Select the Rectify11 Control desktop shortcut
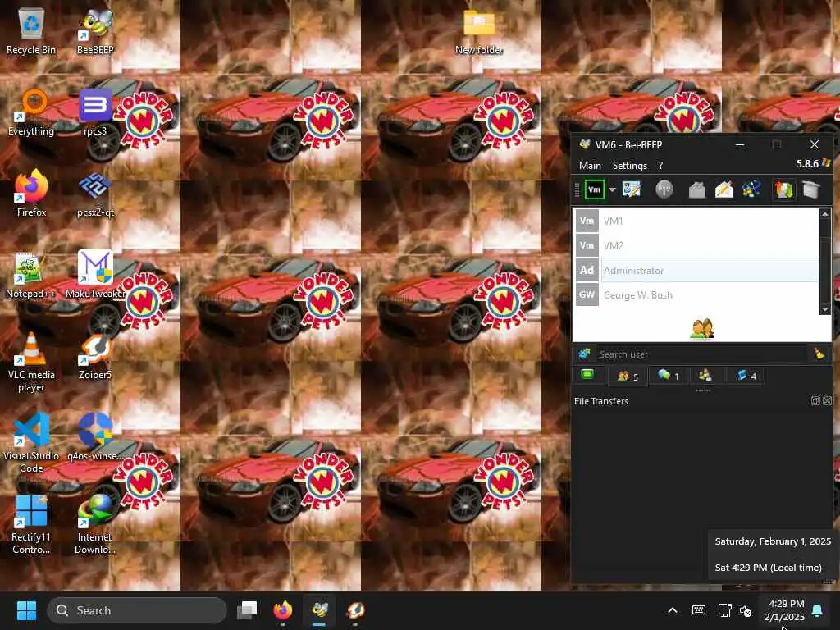Screen dimensions: 840x630 click(x=31, y=525)
